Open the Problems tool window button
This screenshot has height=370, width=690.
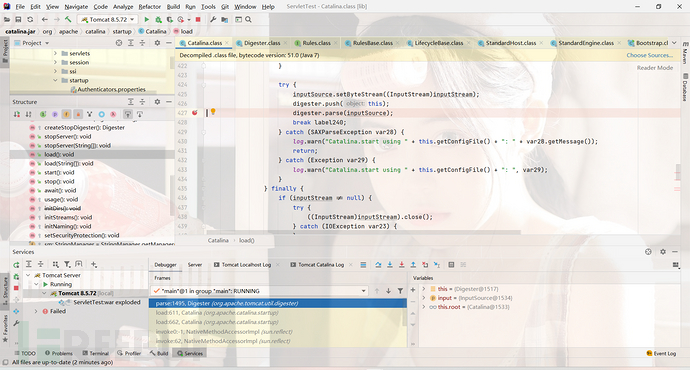point(59,353)
